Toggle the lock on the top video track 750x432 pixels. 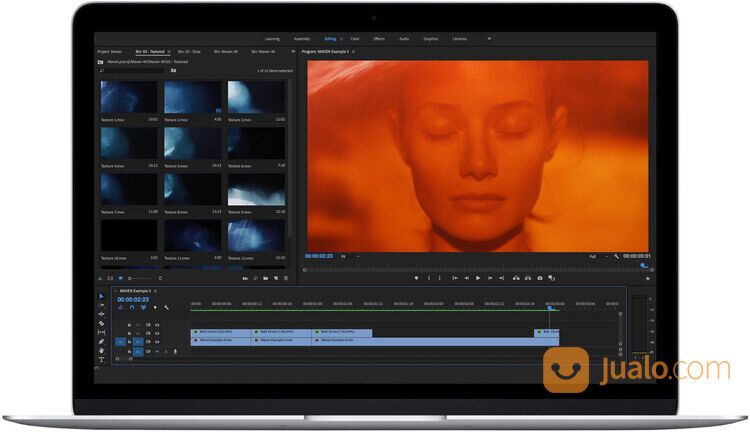[x=129, y=325]
